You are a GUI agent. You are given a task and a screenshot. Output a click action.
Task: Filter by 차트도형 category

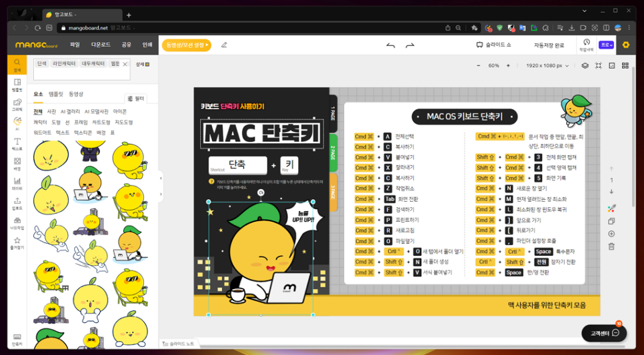pyautogui.click(x=101, y=122)
